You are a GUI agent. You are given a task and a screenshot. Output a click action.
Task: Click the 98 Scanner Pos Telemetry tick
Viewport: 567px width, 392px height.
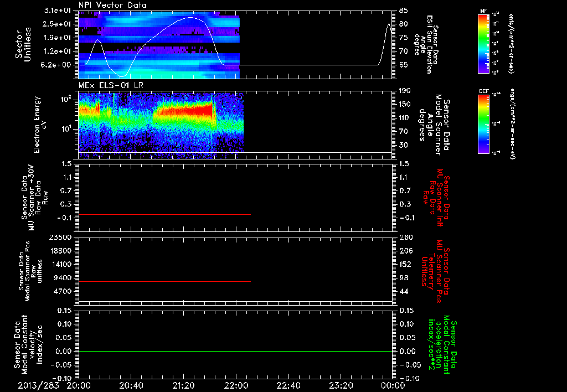pos(404,278)
